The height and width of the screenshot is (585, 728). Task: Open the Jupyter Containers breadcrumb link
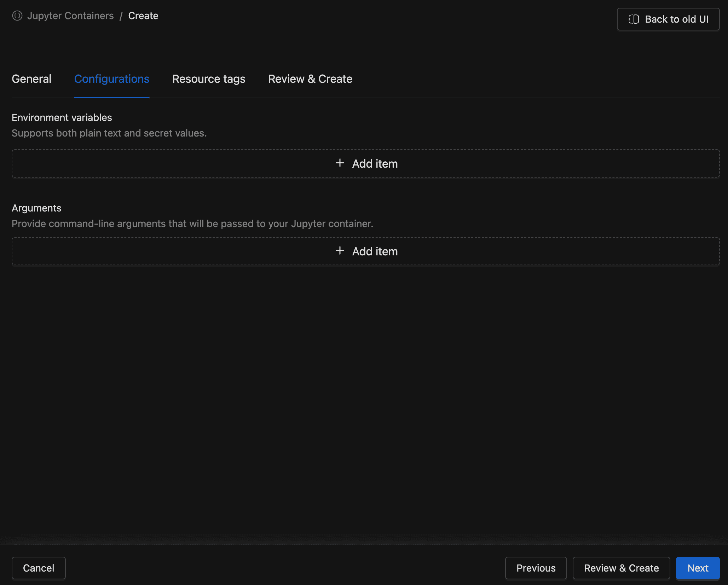[70, 16]
